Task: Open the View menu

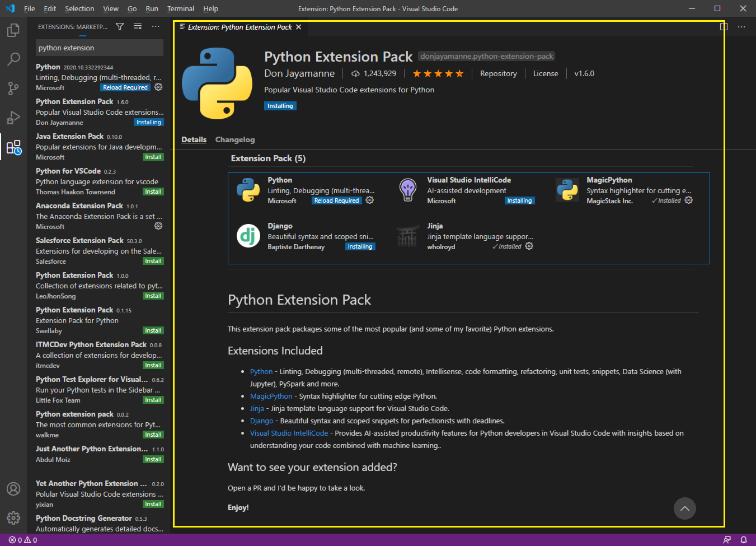Action: coord(111,8)
